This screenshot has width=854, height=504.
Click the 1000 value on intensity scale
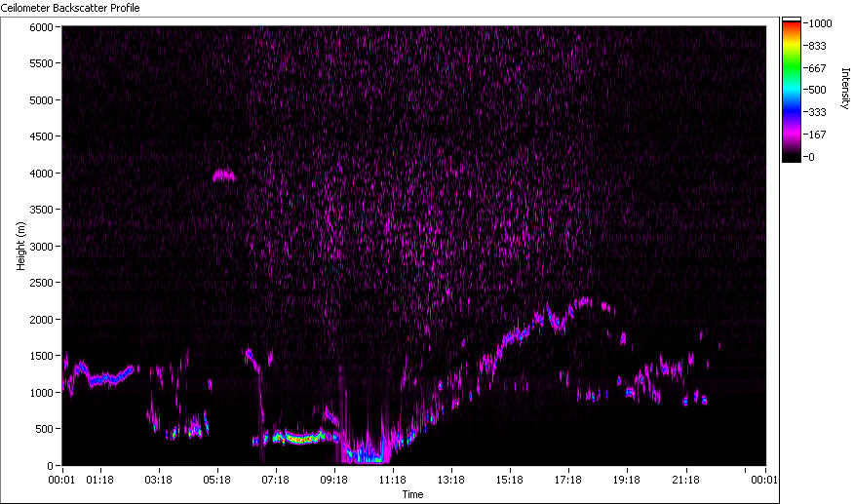pos(820,23)
